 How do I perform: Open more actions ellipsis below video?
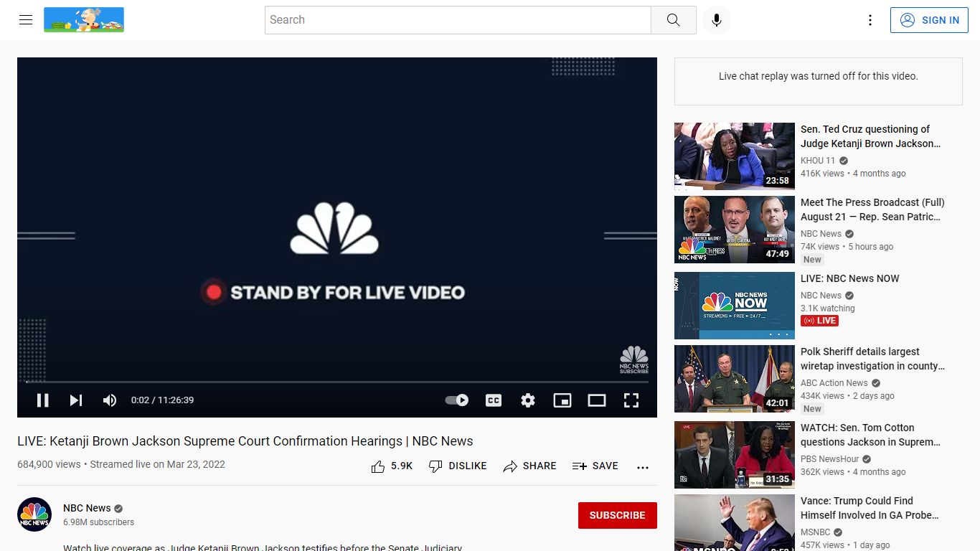643,467
